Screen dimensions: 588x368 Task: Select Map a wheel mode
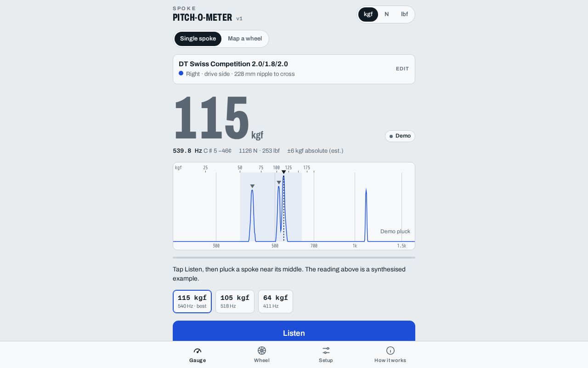(x=245, y=39)
